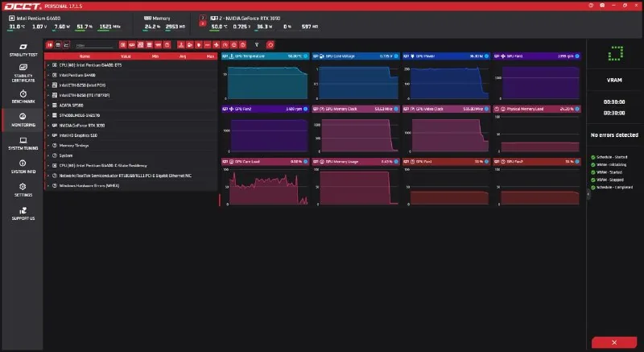Click the red X button at bottom right
The image size is (644, 352).
pyautogui.click(x=614, y=342)
